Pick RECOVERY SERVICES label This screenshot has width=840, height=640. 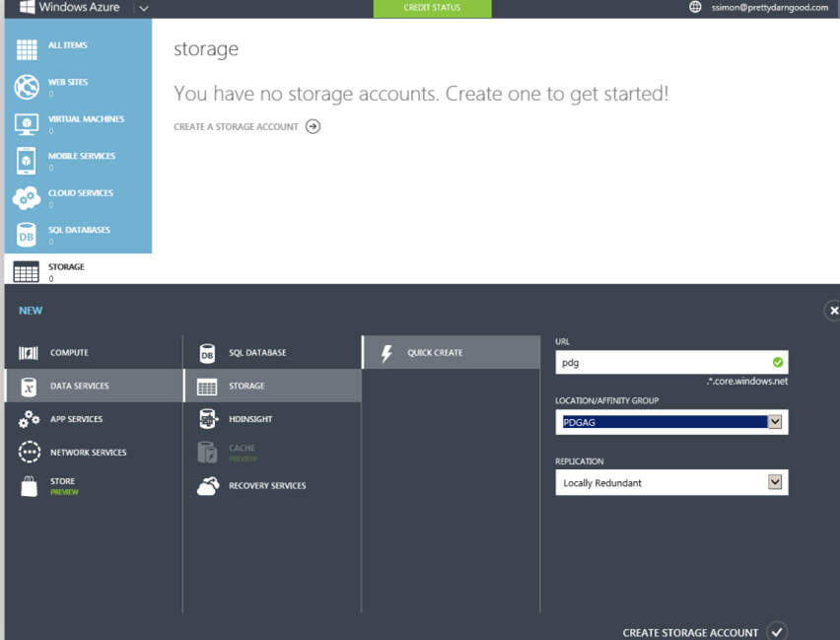pyautogui.click(x=267, y=485)
